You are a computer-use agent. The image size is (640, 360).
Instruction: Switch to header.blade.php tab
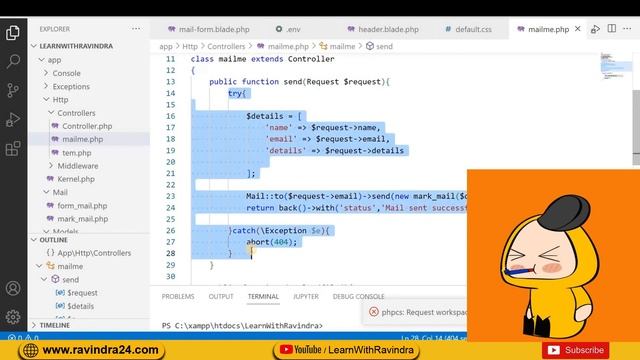point(383,29)
